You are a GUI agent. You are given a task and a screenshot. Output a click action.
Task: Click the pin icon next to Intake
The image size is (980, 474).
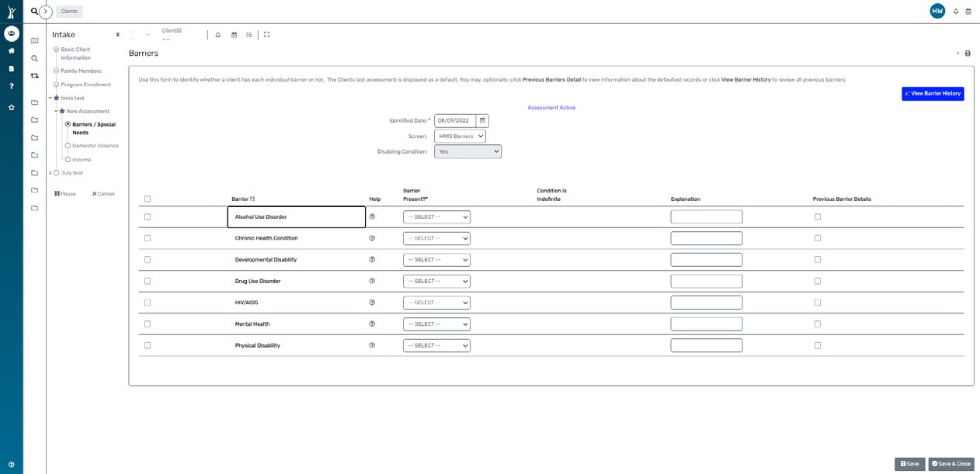tap(117, 34)
